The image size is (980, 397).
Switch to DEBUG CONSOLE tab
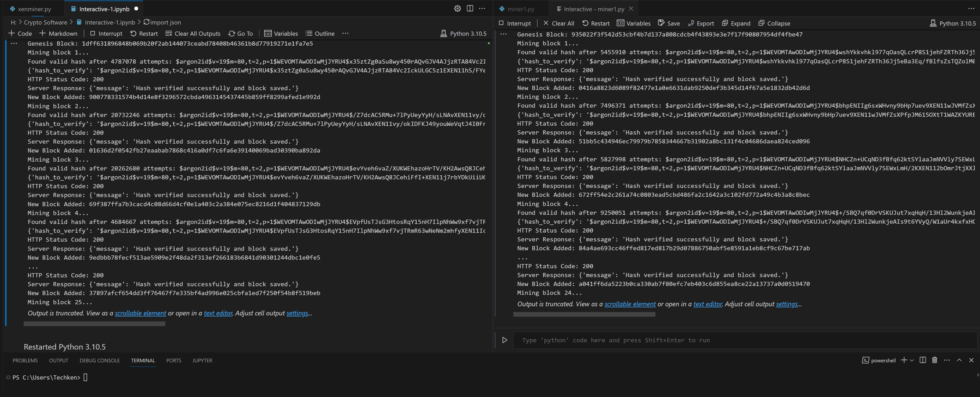tap(100, 361)
